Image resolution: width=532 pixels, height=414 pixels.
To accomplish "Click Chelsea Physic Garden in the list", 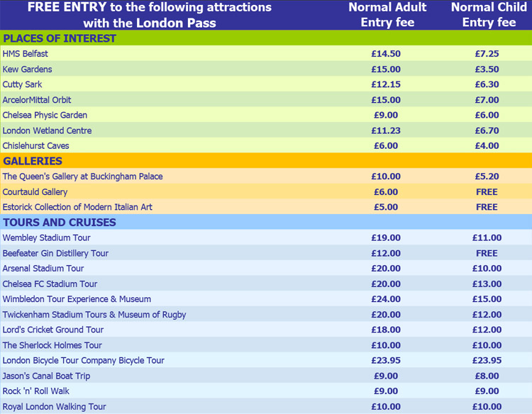I will point(45,116).
